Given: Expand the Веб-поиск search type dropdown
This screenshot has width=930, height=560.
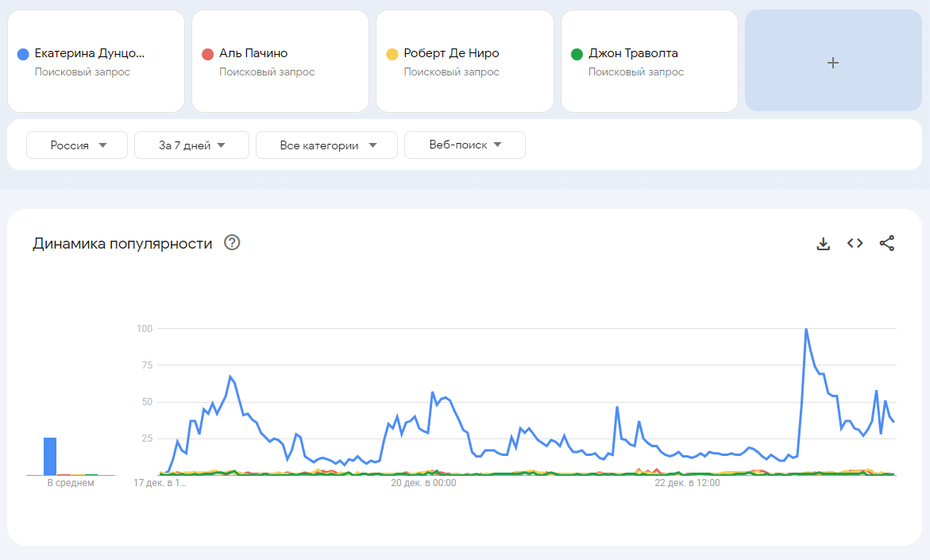Looking at the screenshot, I should click(465, 145).
